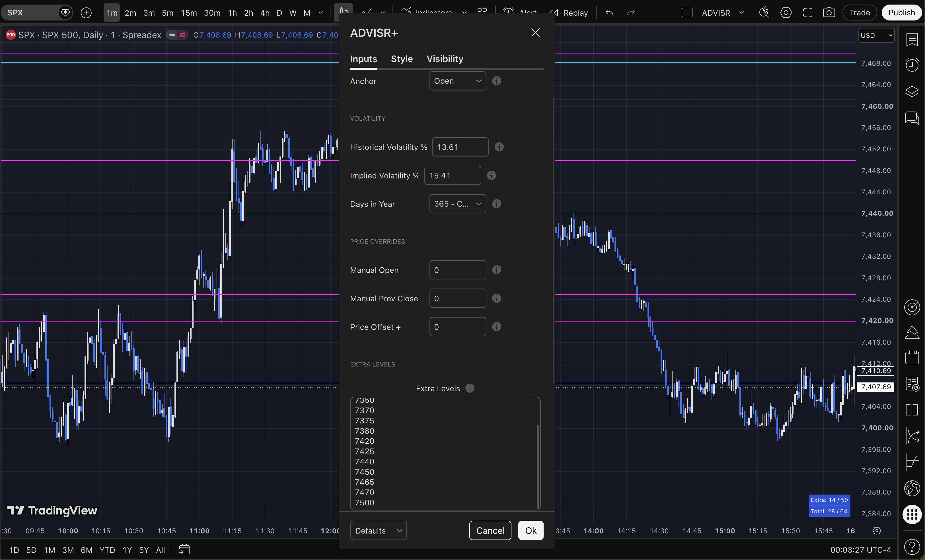Open the alerts panel clock icon
The width and height of the screenshot is (925, 560).
click(x=912, y=65)
